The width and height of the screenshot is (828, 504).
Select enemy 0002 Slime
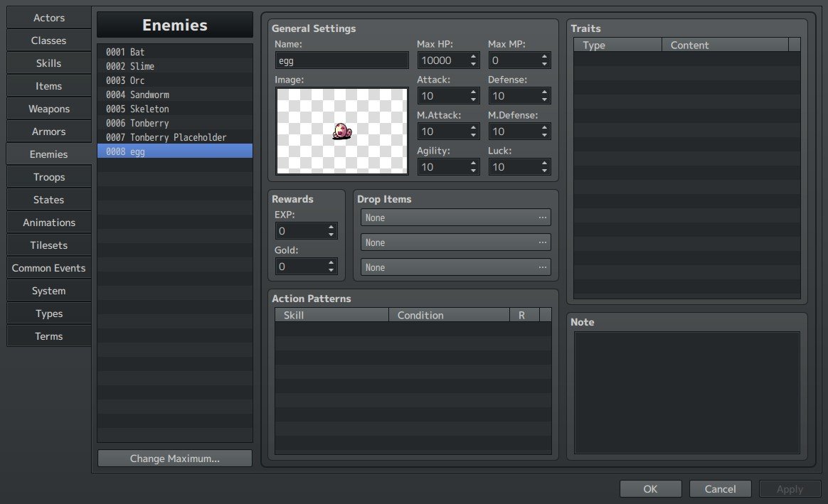coord(175,66)
